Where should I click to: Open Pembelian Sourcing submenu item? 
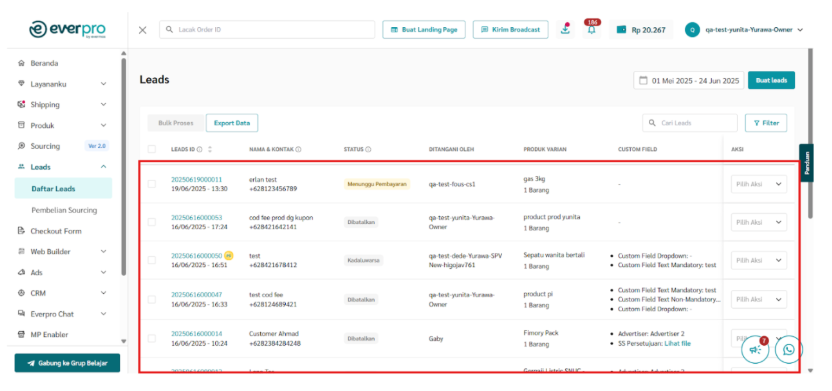[64, 210]
